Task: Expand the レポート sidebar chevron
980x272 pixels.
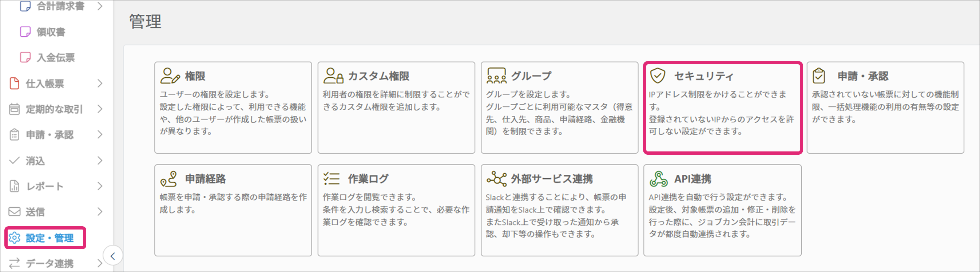Action: [x=100, y=186]
